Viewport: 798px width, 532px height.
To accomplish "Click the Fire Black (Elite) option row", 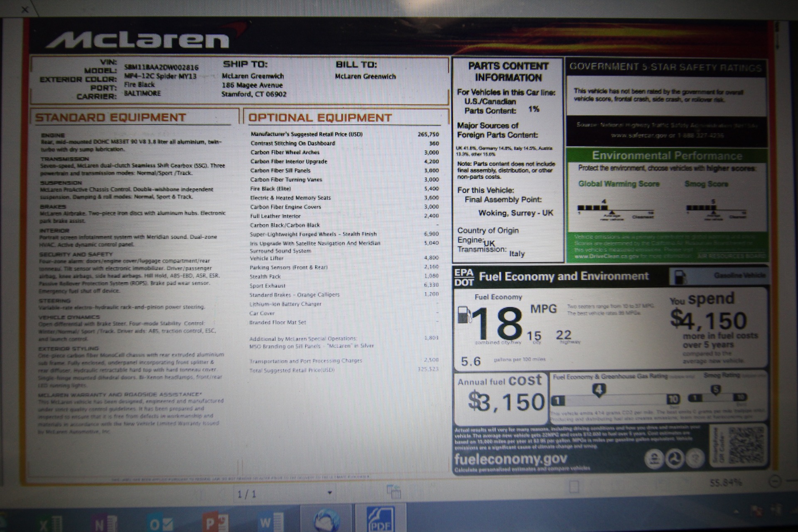I will pos(344,189).
